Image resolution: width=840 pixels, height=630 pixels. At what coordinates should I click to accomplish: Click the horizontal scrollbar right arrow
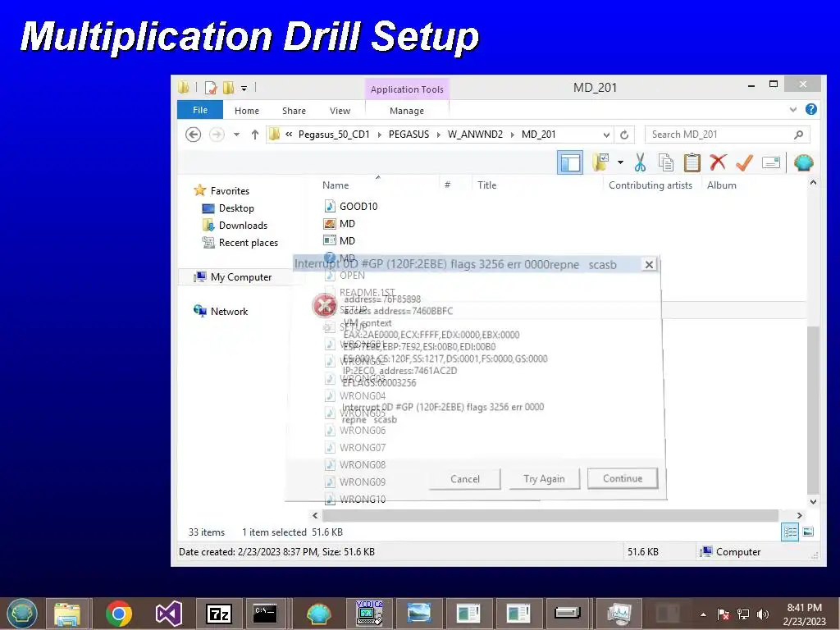tap(799, 515)
